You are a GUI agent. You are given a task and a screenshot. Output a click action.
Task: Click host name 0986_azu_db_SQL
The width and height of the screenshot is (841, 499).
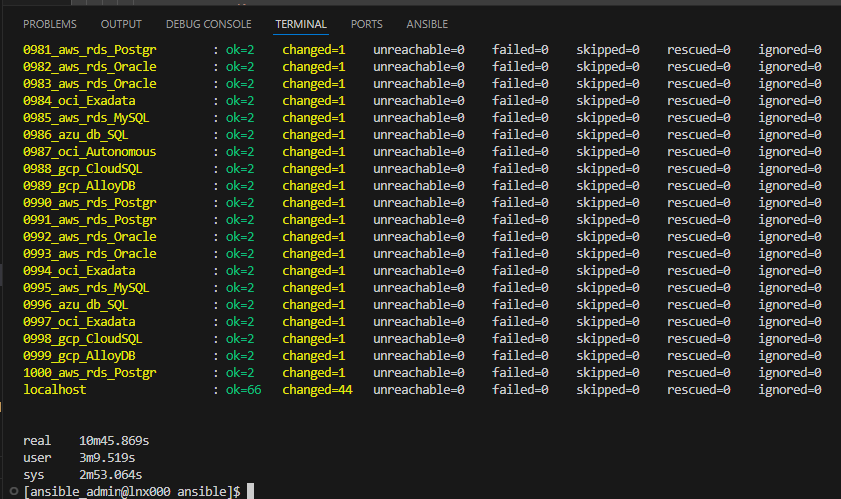pos(76,135)
